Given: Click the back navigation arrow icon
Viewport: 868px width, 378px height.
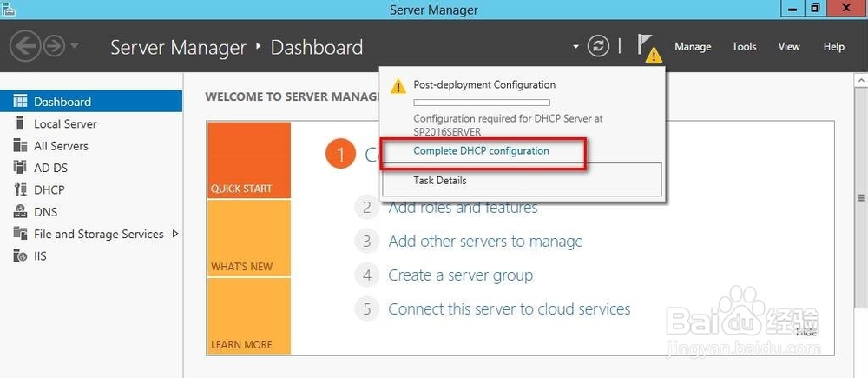Looking at the screenshot, I should click(26, 46).
